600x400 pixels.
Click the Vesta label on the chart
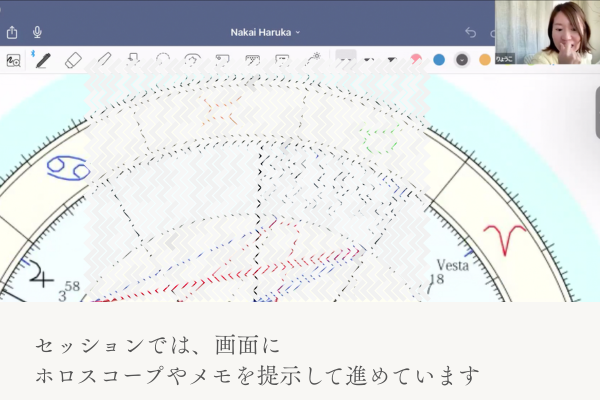[453, 265]
